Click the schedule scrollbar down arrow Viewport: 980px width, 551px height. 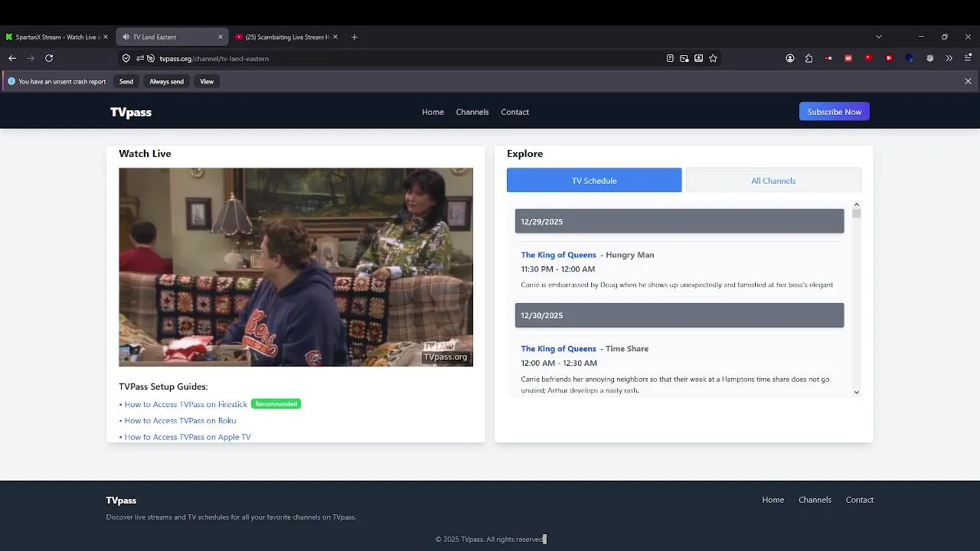point(856,392)
